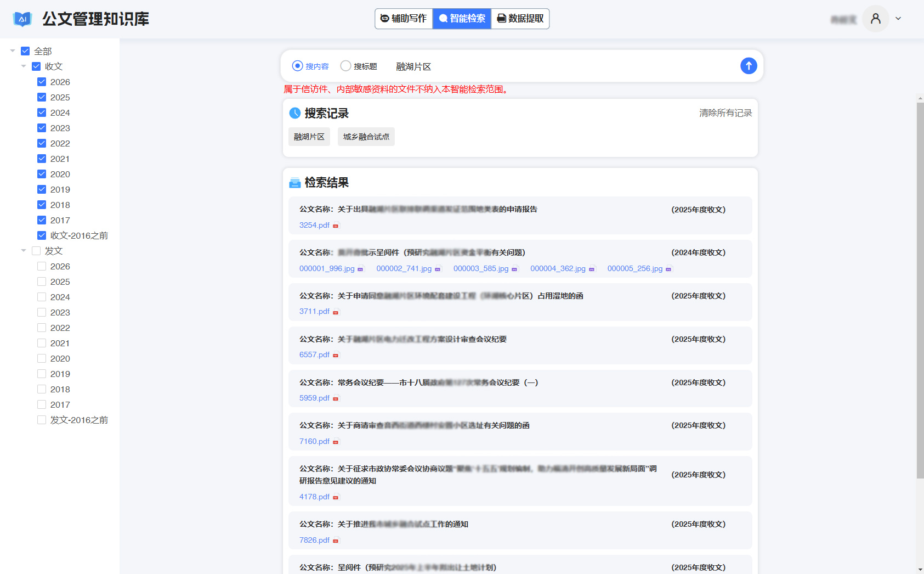Click the blue send search arrow button

click(x=749, y=66)
